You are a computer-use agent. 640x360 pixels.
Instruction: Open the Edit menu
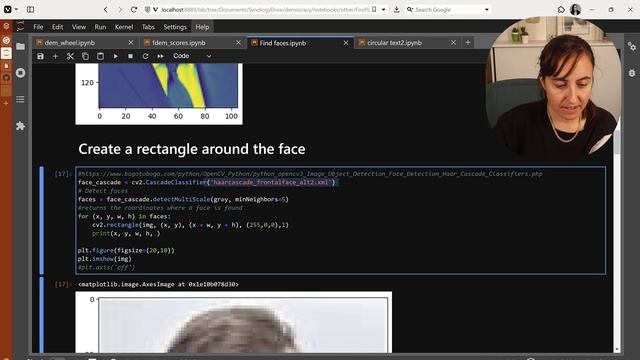coord(58,27)
